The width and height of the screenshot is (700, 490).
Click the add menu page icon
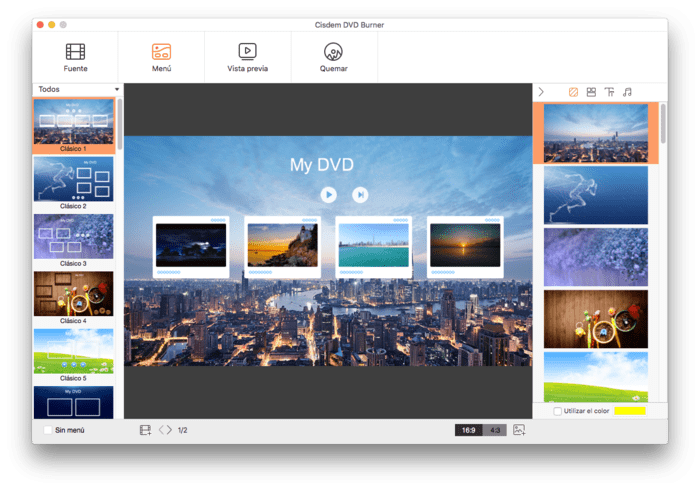(146, 430)
